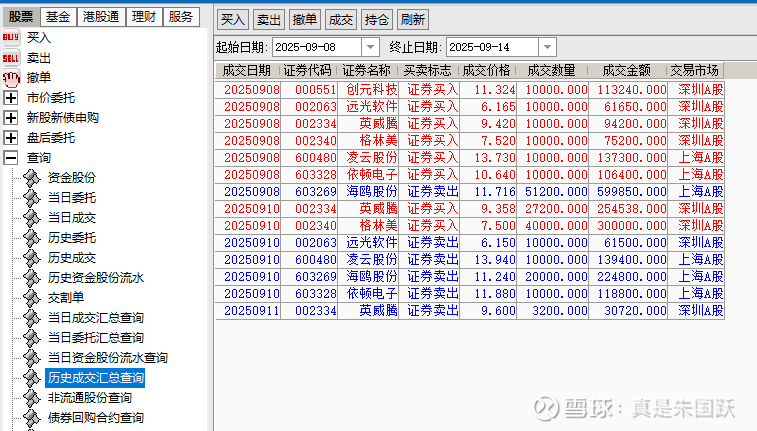
Task: Select the highlighted 历史成交汇总查询 item
Action: click(96, 378)
